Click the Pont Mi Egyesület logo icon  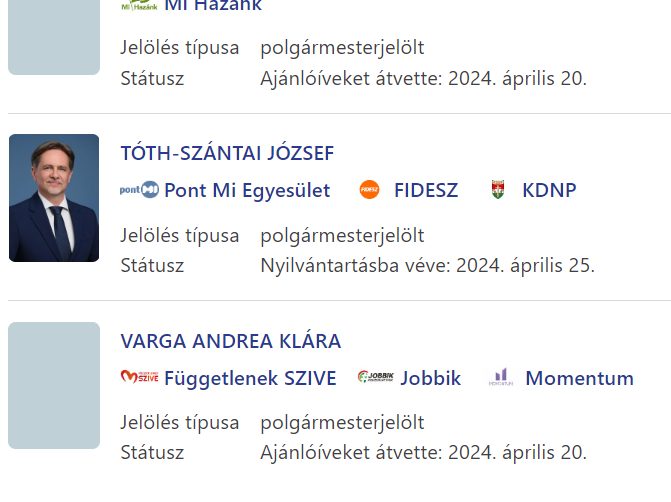139,190
